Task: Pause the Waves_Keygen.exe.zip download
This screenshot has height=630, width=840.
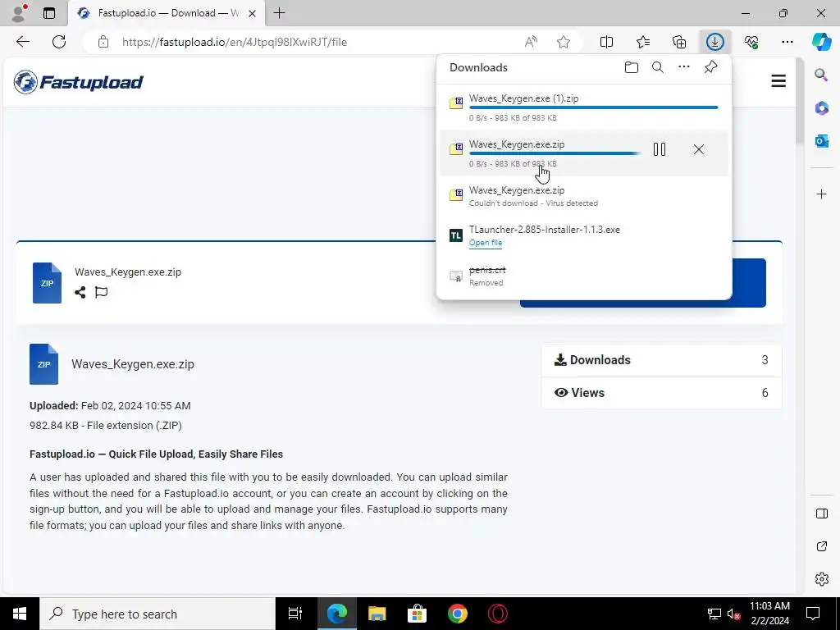Action: click(x=660, y=149)
